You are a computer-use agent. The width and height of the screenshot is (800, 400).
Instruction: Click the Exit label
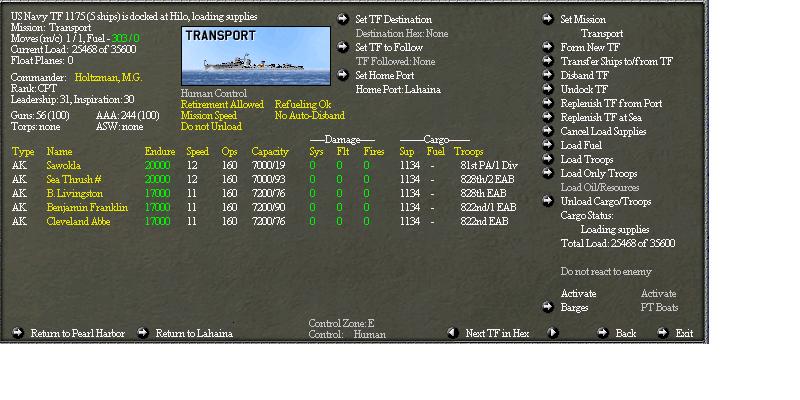click(x=684, y=333)
